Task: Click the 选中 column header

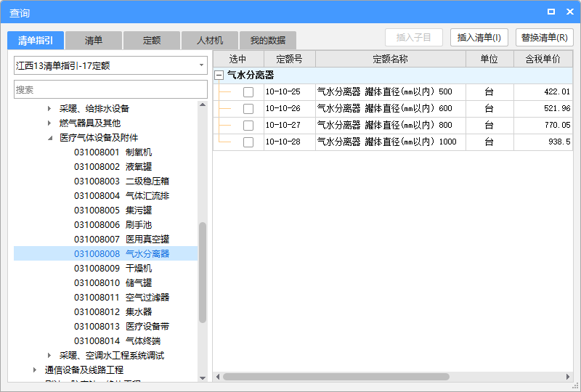Action: tap(238, 59)
